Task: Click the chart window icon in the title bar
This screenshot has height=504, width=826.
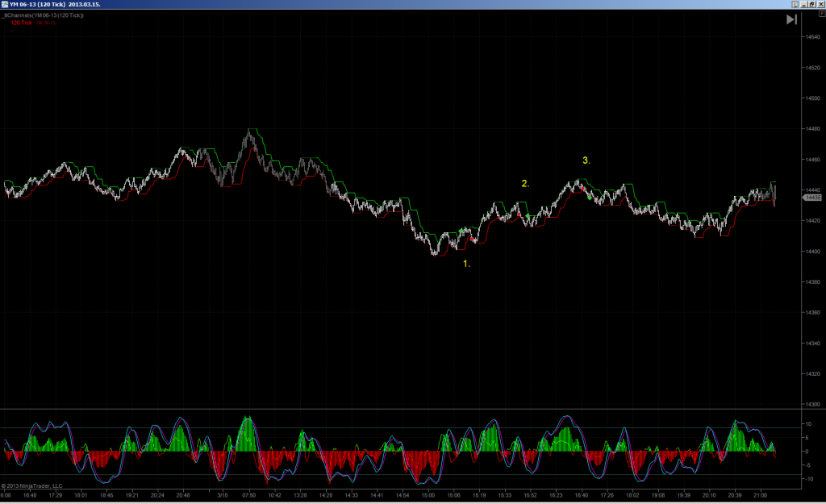Action: [x=4, y=4]
